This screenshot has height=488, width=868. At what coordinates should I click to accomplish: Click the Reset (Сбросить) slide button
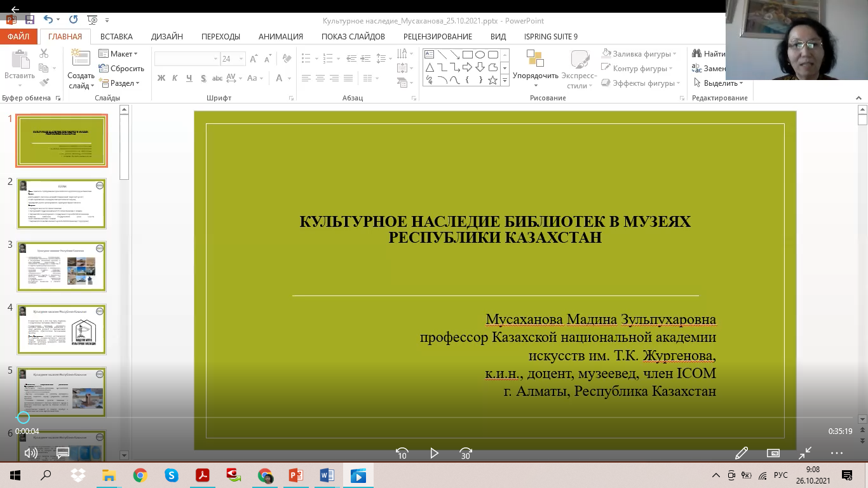121,69
